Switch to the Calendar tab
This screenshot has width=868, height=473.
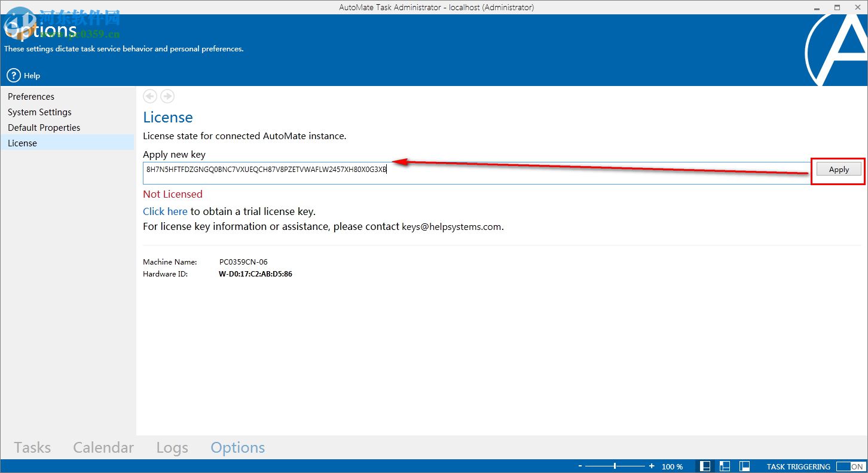click(x=103, y=447)
